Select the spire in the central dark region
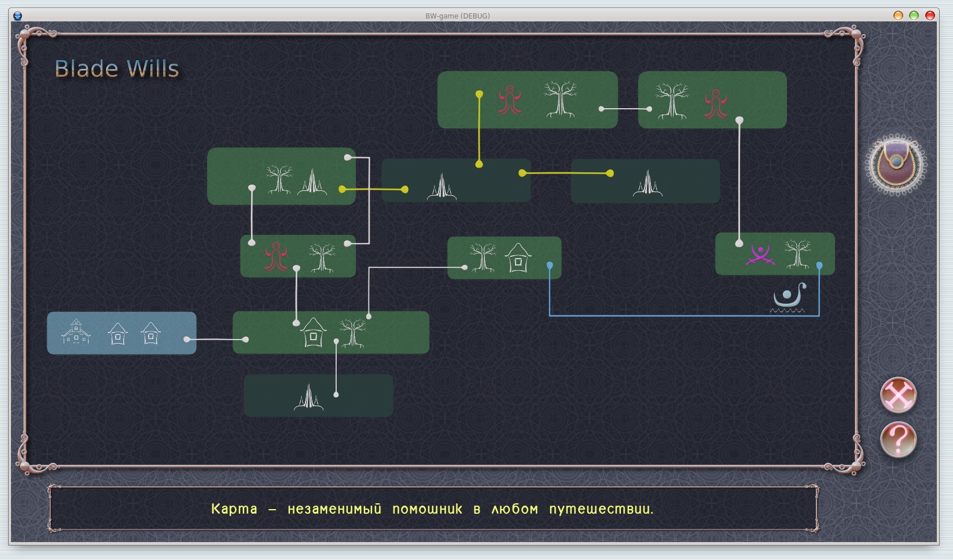The image size is (953, 560). 441,187
